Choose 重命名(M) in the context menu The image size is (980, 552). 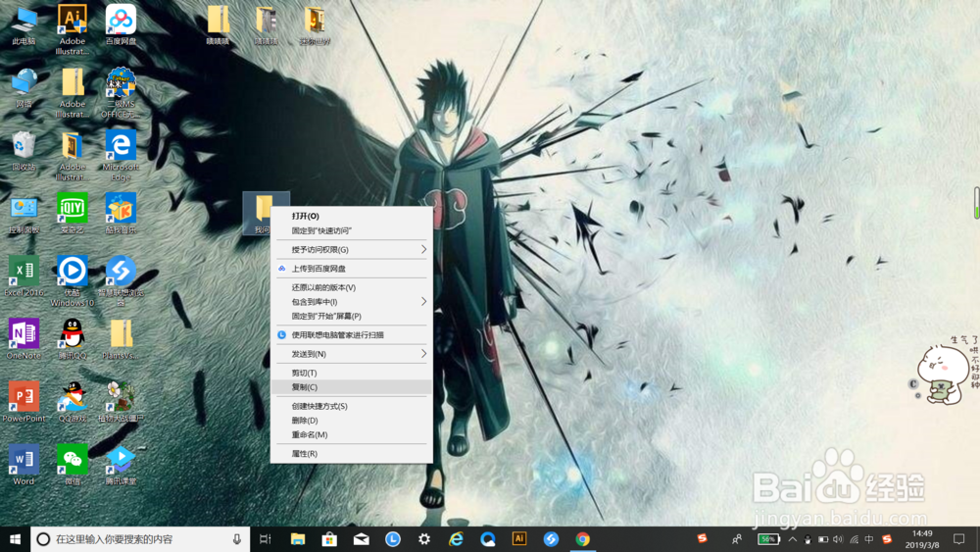(351, 434)
